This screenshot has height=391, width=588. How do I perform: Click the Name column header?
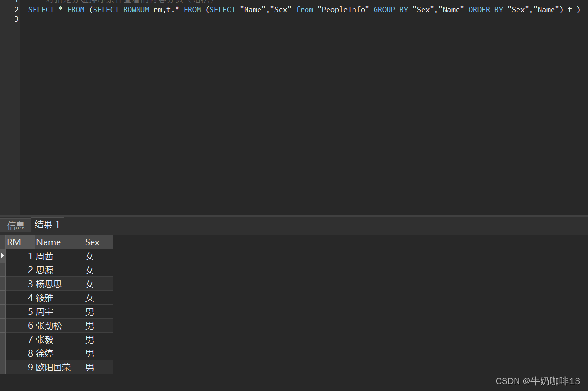click(x=48, y=242)
